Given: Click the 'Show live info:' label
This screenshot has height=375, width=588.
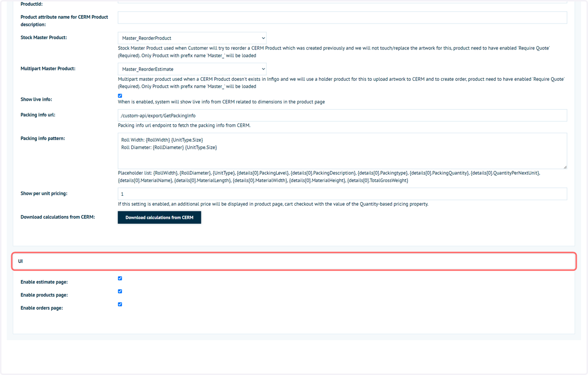Looking at the screenshot, I should click(36, 99).
